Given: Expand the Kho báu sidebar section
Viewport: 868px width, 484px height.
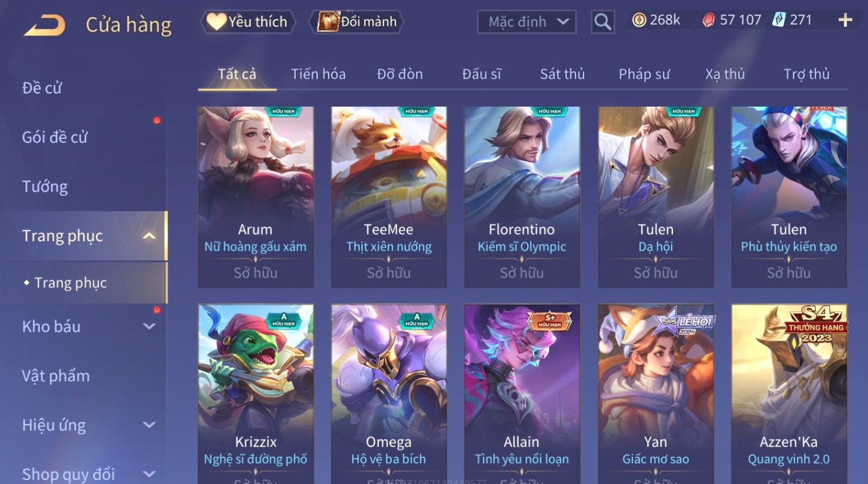Looking at the screenshot, I should [149, 327].
